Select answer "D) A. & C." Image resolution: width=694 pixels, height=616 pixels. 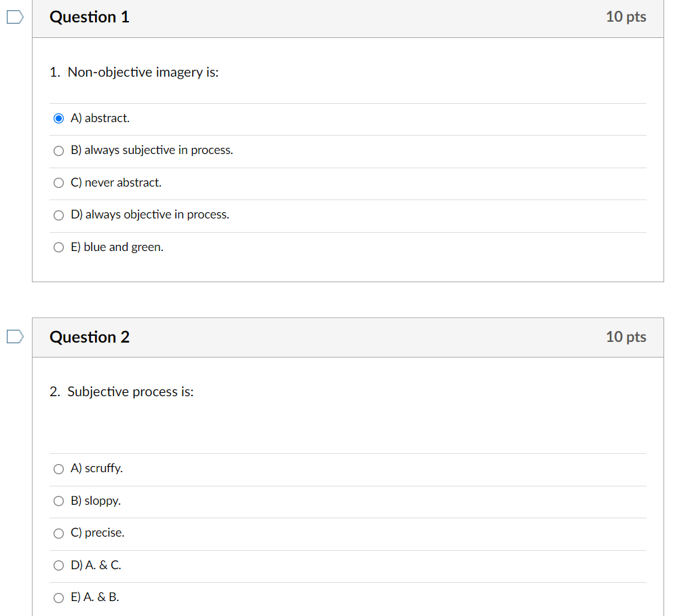[x=58, y=565]
